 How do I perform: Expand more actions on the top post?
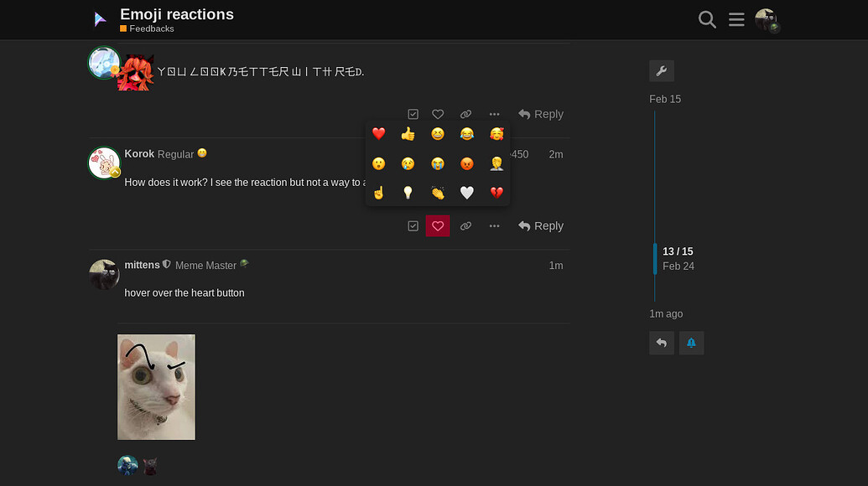[x=494, y=114]
